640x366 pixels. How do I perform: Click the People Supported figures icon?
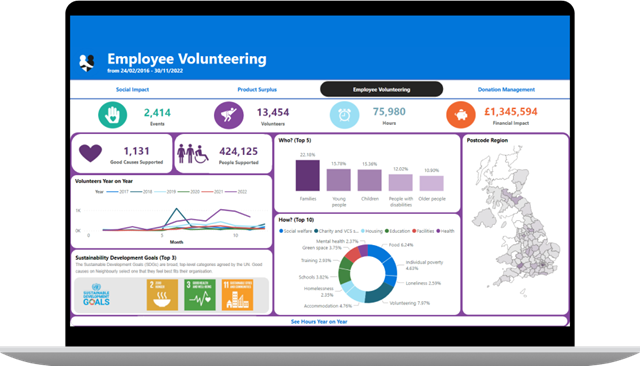193,153
